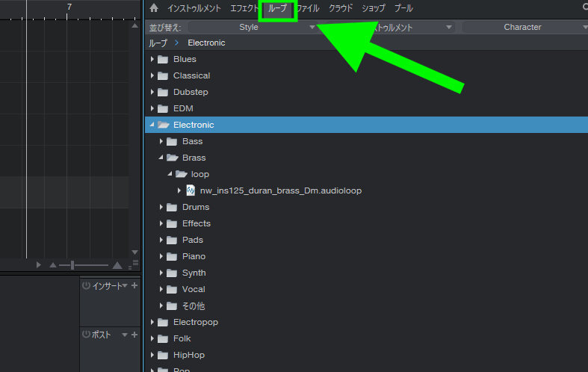Collapse the Brass folder arrow

point(161,158)
